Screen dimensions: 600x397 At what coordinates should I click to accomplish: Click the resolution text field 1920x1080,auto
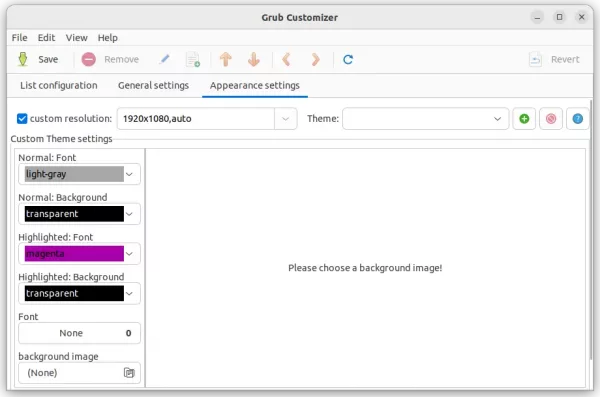click(196, 119)
